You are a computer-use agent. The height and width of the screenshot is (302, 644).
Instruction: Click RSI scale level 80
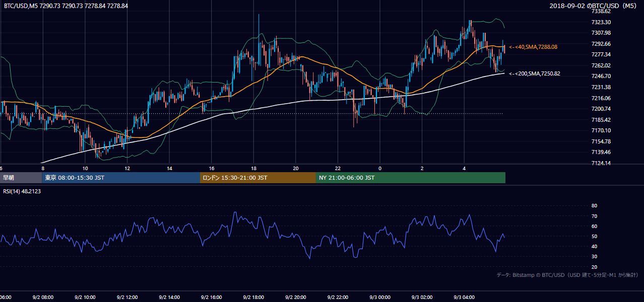(594, 206)
